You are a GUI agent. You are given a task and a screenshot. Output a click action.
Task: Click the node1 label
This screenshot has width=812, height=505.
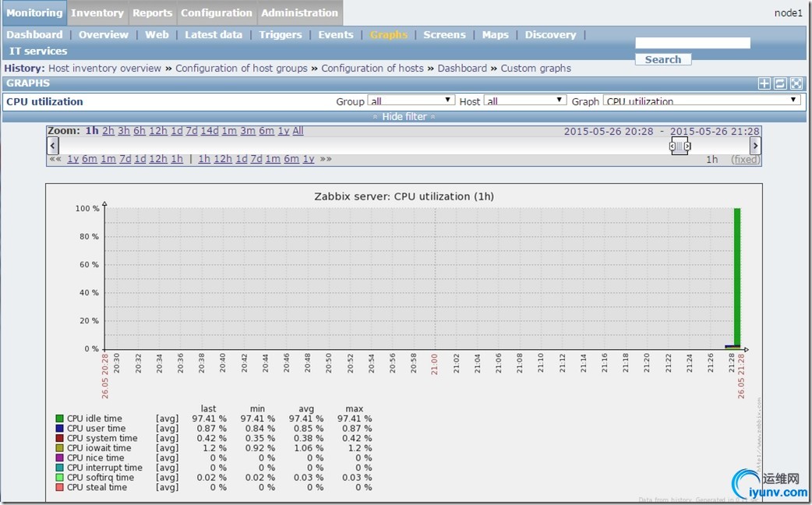coord(788,13)
